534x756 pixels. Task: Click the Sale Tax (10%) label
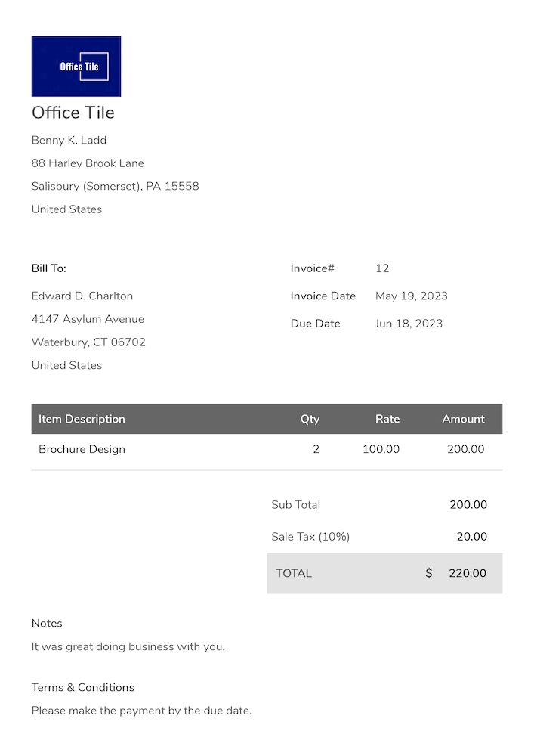click(x=310, y=537)
